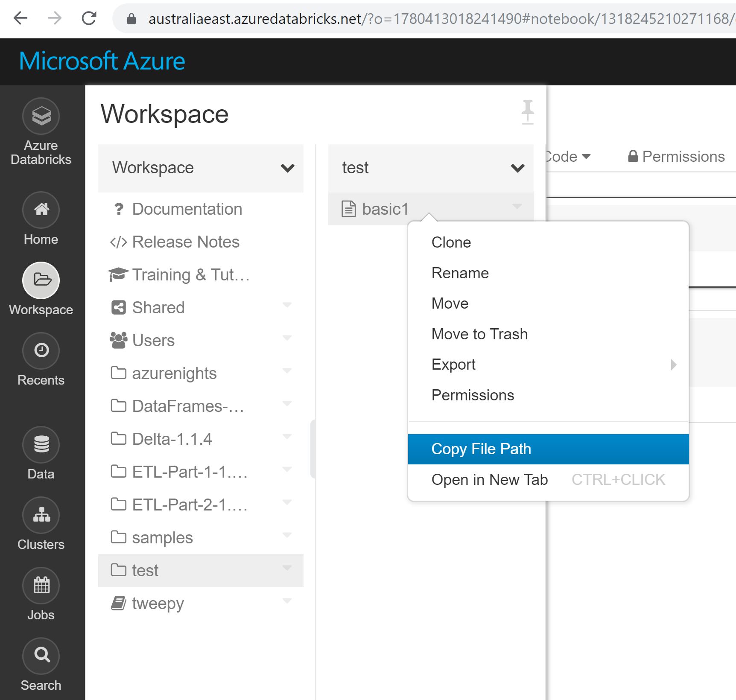
Task: Select Copy File Path menu entry
Action: point(549,449)
